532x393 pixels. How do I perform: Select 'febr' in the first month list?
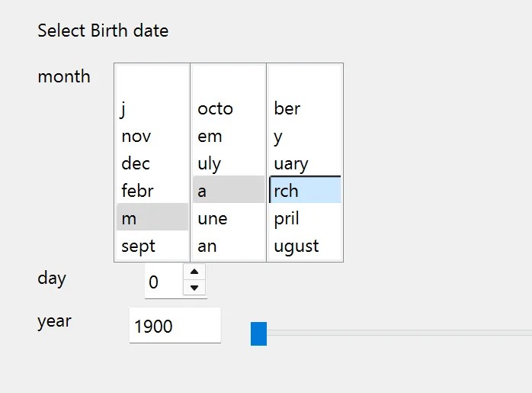click(152, 191)
